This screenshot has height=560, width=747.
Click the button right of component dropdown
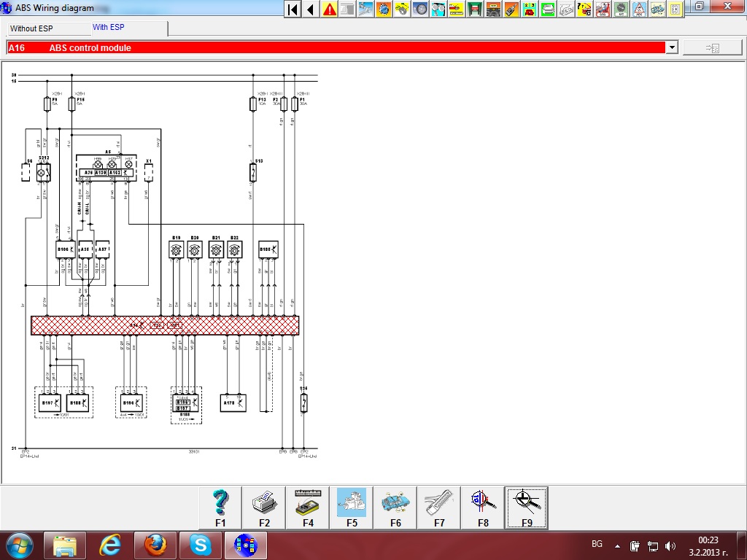(x=712, y=47)
